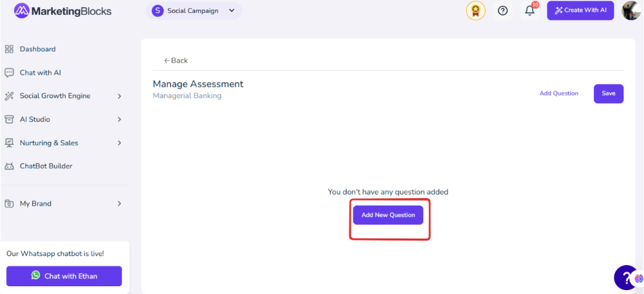Viewport: 644px width, 294px height.
Task: Expand the Nurturing & Sales submenu chevron
Action: pos(120,143)
